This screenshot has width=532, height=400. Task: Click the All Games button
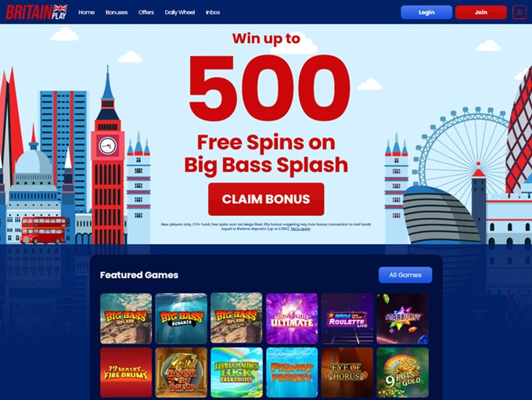pos(405,275)
